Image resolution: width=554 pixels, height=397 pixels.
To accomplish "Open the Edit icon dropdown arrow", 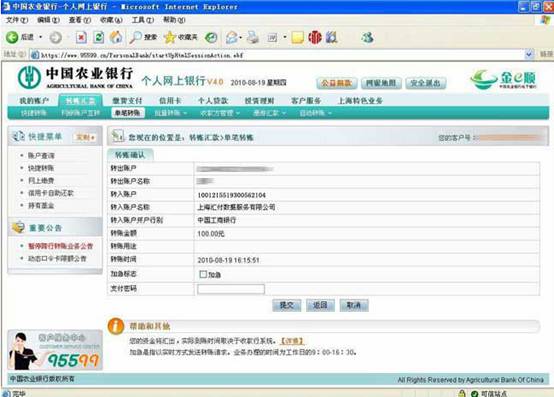I will pos(284,37).
